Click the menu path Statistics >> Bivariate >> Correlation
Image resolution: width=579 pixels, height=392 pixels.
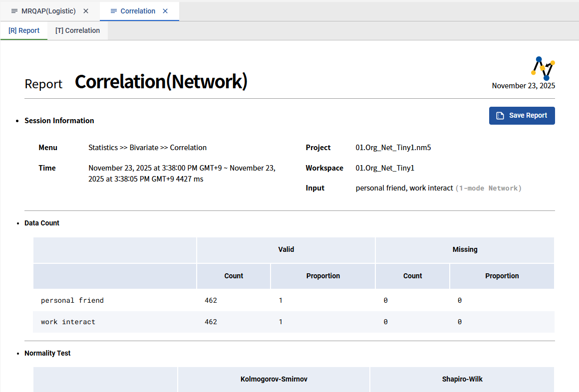pyautogui.click(x=147, y=148)
